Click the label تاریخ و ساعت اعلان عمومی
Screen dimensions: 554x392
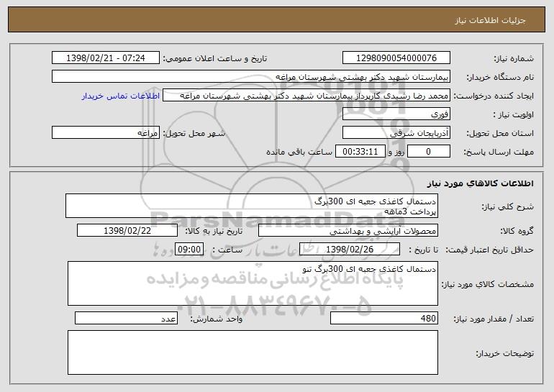tap(215, 59)
